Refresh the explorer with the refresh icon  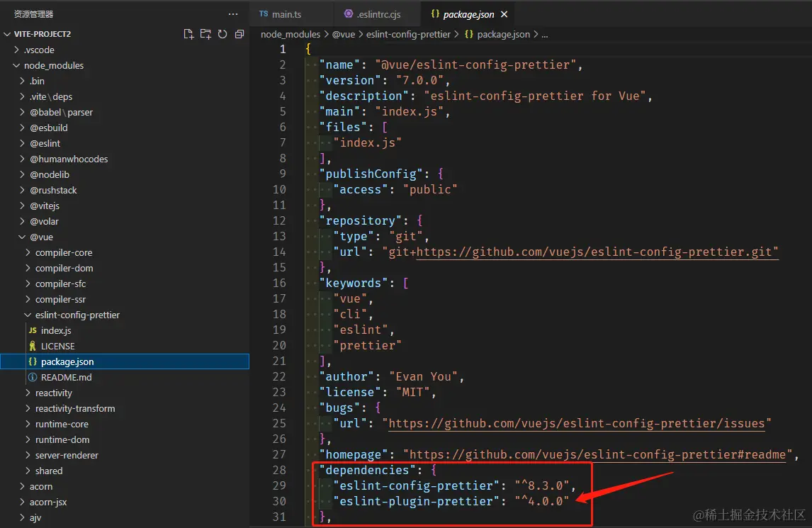pos(222,34)
